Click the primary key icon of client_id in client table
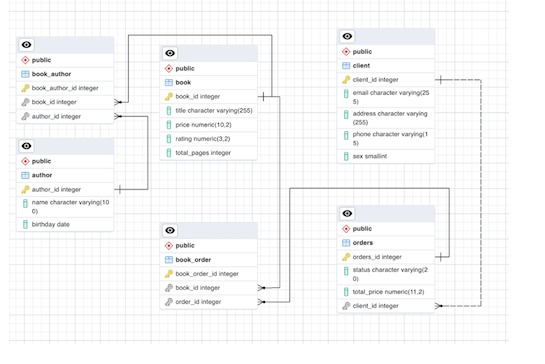The image size is (545, 364). coord(346,80)
